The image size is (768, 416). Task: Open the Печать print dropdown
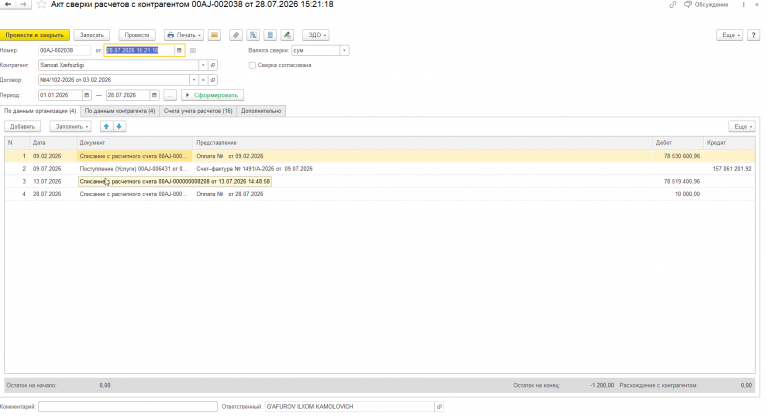click(184, 35)
